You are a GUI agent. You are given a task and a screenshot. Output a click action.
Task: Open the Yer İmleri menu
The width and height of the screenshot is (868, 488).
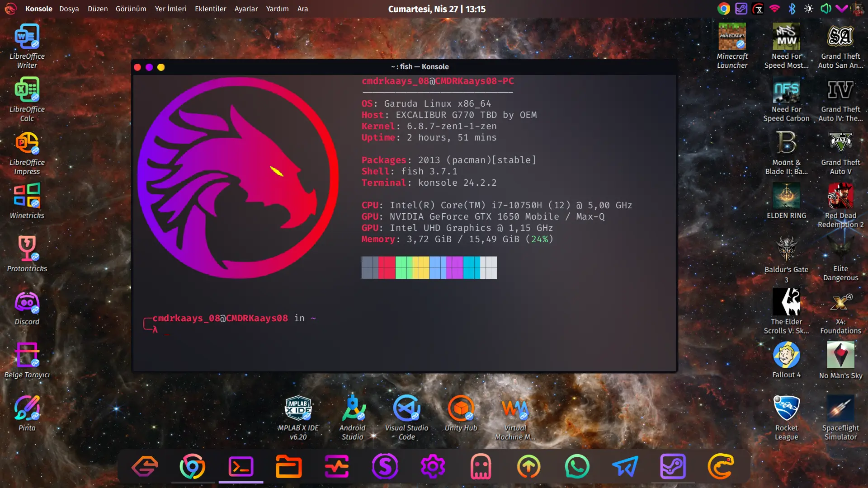click(170, 9)
